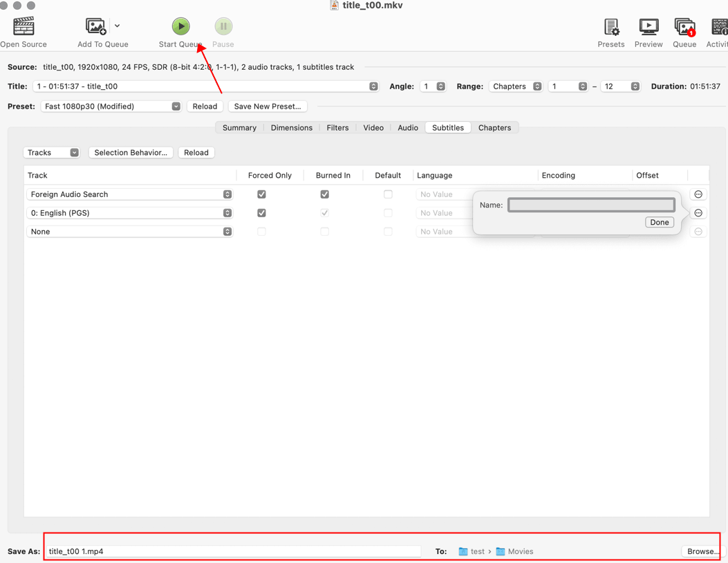Switch to the Chapters tab
Viewport: 728px width, 563px height.
[494, 128]
